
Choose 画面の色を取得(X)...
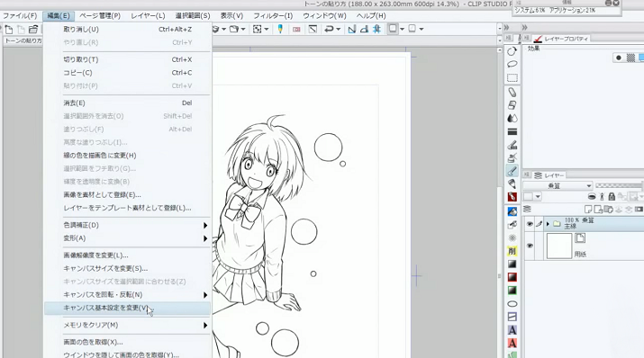click(127, 342)
